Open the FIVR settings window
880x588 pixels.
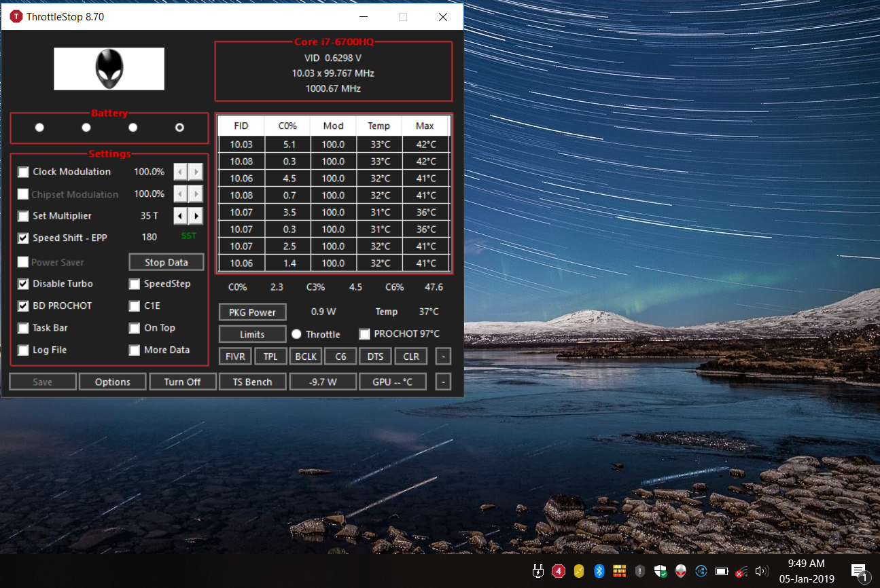point(235,356)
